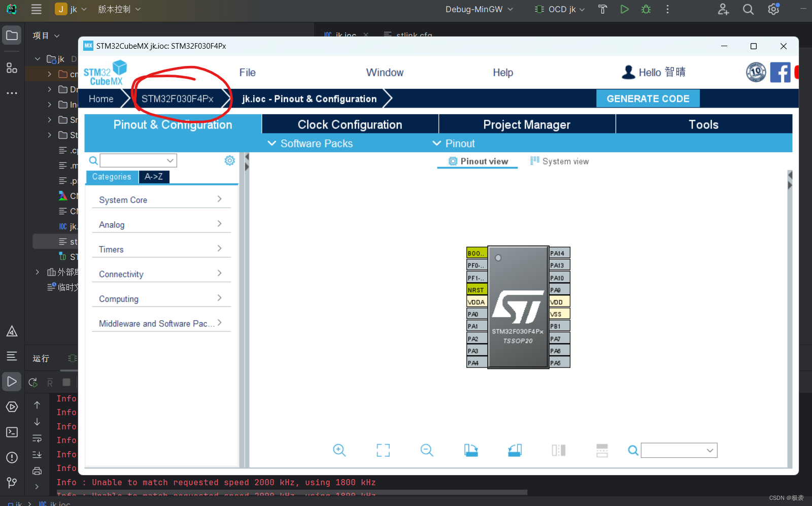Viewport: 812px width, 506px height.
Task: Expand the Timers category
Action: point(161,249)
